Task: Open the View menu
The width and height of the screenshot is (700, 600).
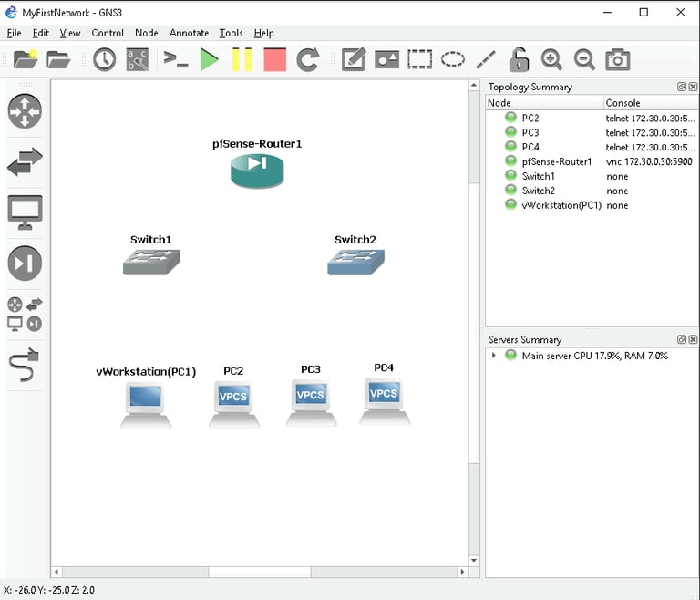Action: pyautogui.click(x=70, y=33)
